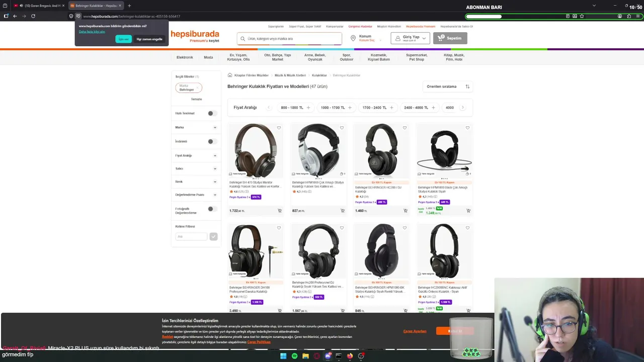Switch to Goran Bregovic browser tab
The image size is (644, 362).
pyautogui.click(x=40, y=6)
